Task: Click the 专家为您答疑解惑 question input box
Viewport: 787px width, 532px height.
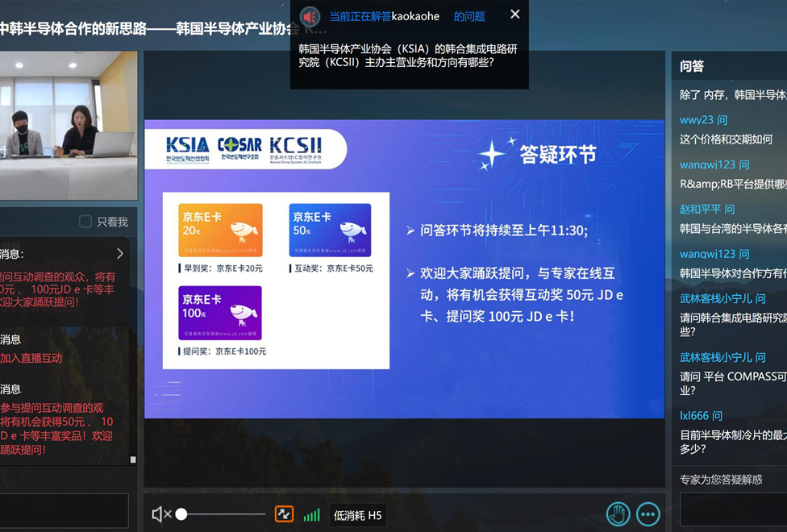Action: 733,509
